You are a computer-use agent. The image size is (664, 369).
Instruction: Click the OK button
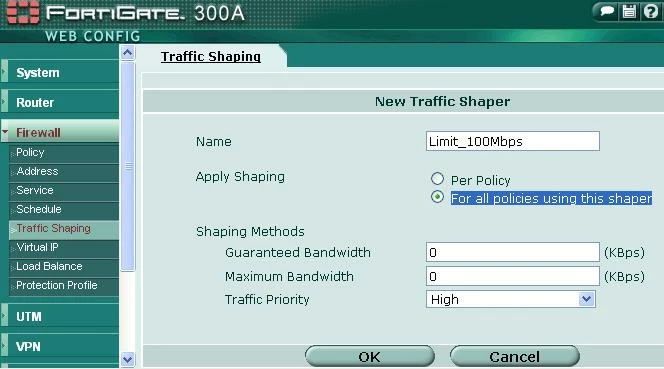tap(370, 356)
